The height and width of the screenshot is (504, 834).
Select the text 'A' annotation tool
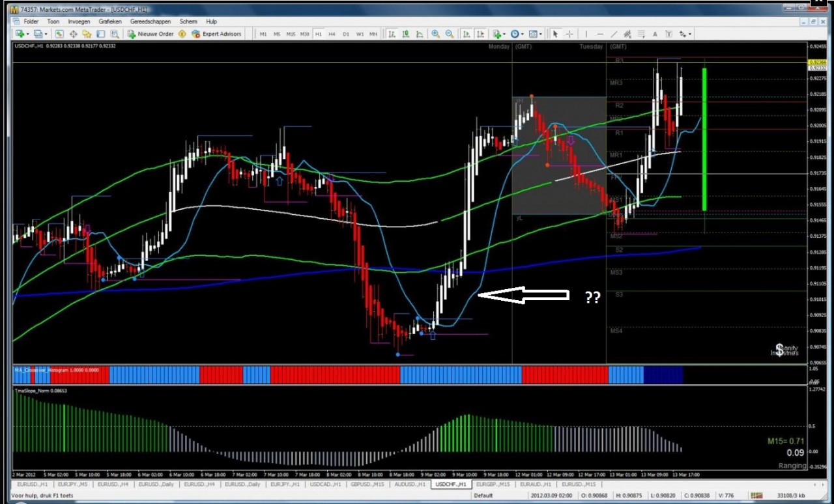tap(655, 34)
